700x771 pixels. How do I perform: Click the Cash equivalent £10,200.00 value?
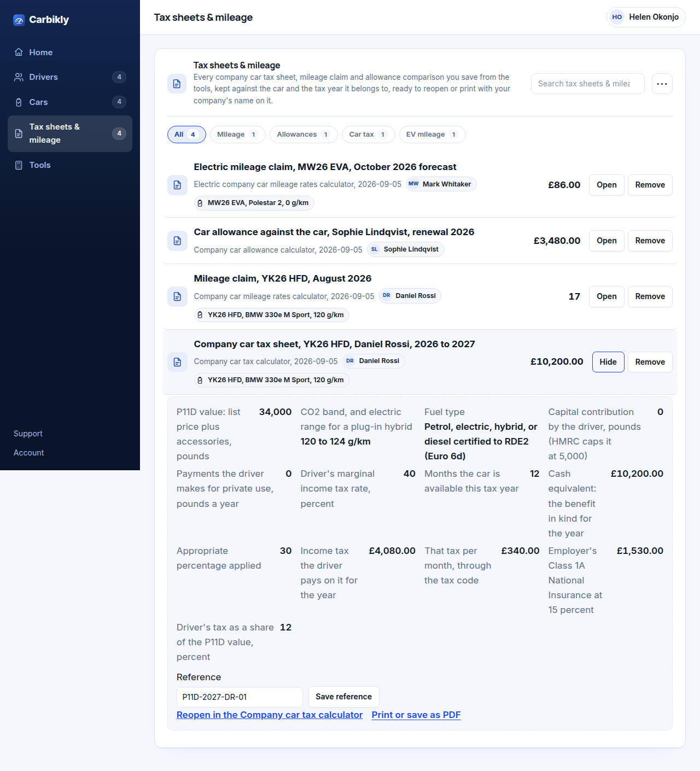(637, 474)
